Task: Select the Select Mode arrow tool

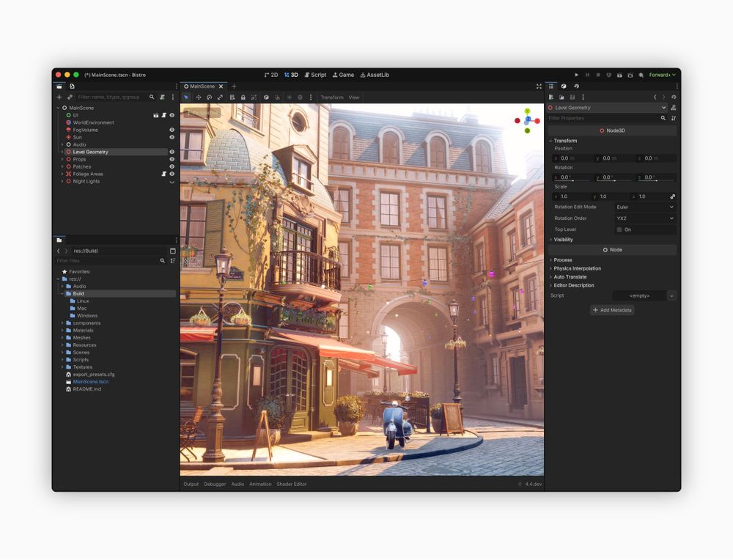Action: 186,97
